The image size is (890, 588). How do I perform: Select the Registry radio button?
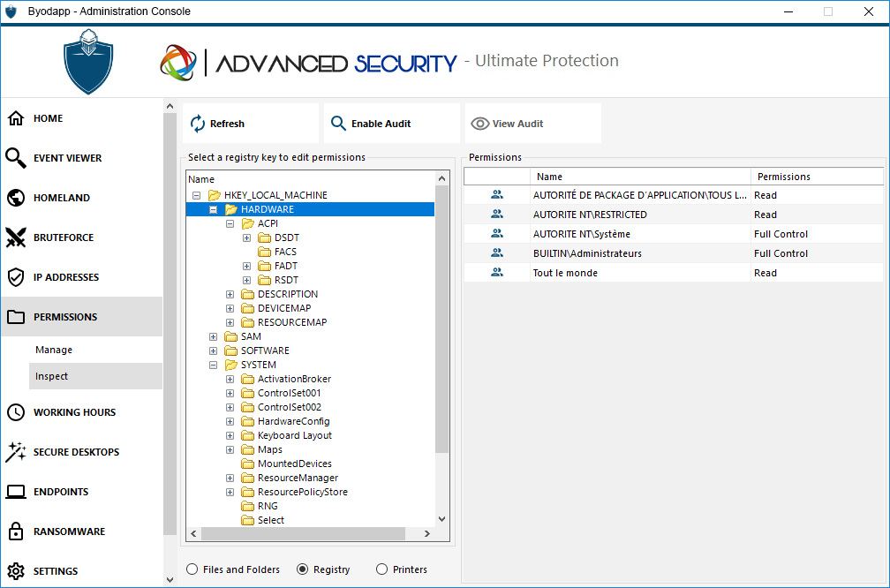[303, 569]
